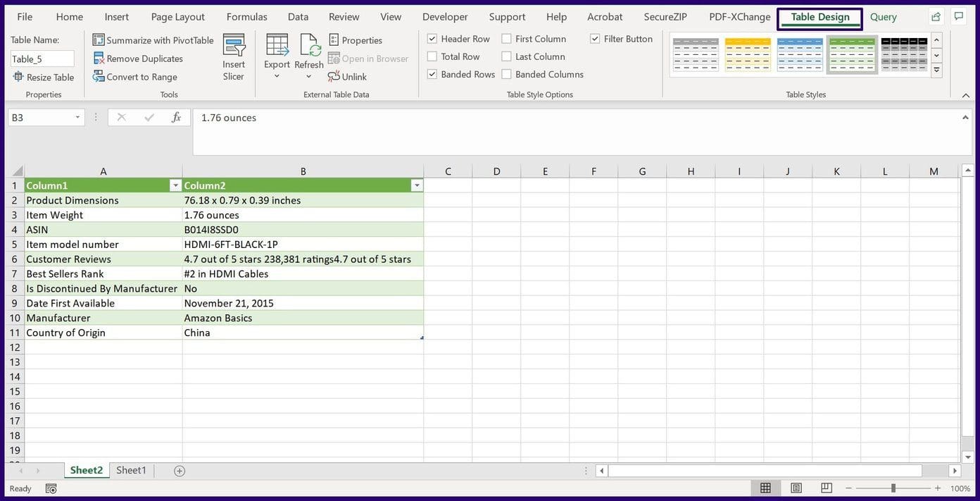Viewport: 980px width, 501px height.
Task: Open the Page Layout tab
Action: click(178, 17)
